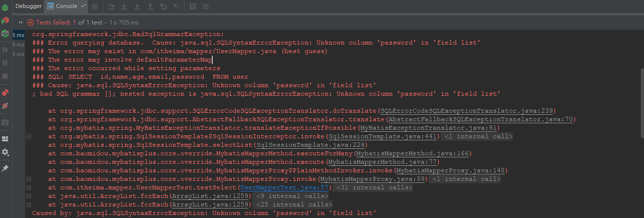Click the View Breakpoints red dots icon
This screenshot has width=644, height=218.
(5, 92)
